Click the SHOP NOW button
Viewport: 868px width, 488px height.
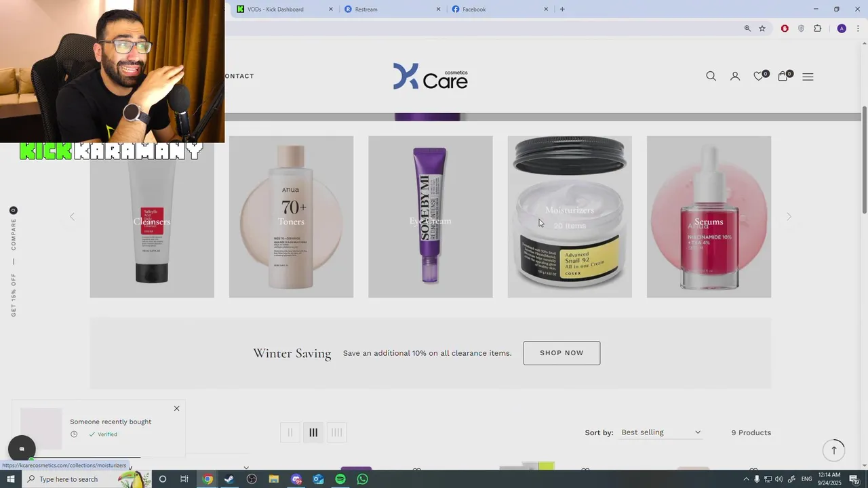(561, 353)
